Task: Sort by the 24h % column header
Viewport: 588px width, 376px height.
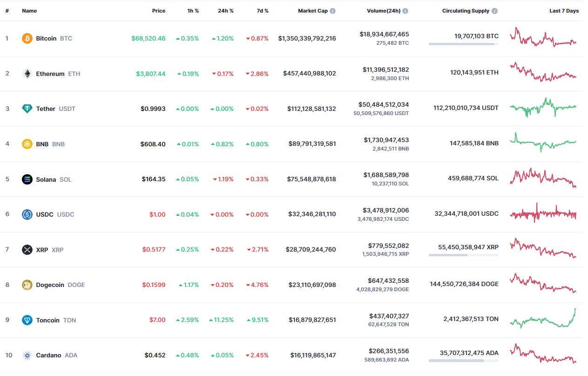Action: pyautogui.click(x=225, y=11)
